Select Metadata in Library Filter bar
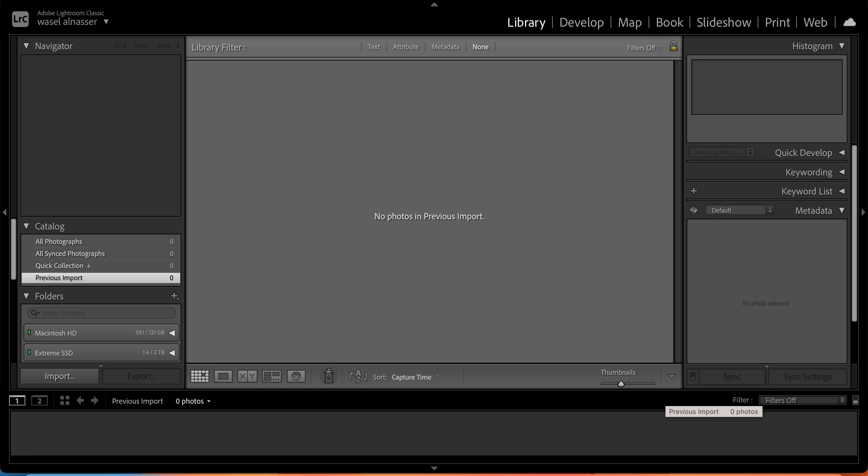This screenshot has height=476, width=868. [x=445, y=47]
